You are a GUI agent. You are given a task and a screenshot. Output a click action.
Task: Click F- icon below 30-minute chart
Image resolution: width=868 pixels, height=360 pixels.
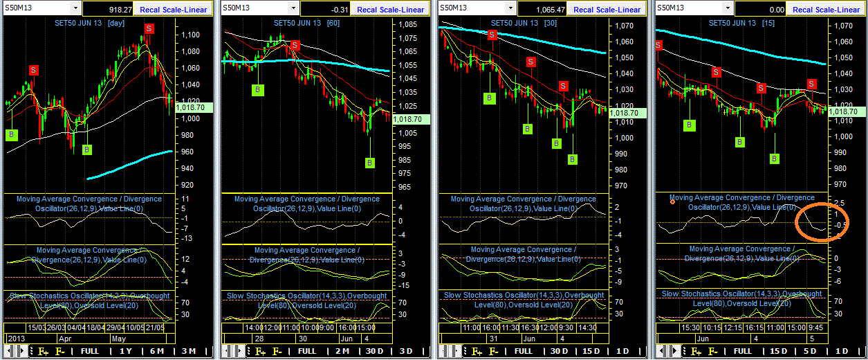click(x=493, y=351)
